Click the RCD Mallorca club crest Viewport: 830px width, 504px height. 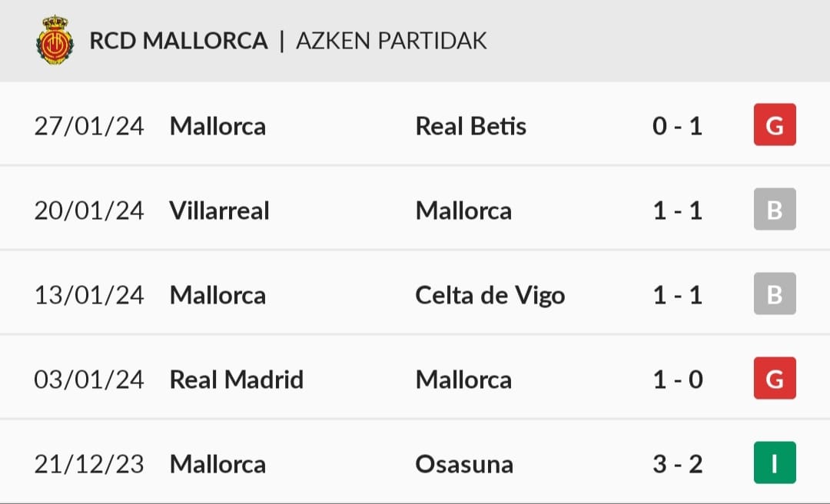point(55,40)
